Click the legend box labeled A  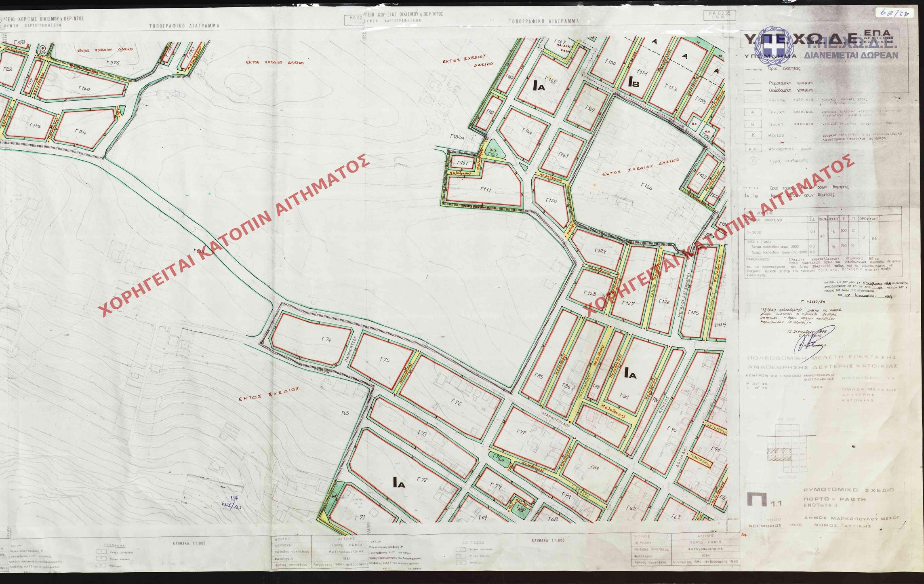point(752,112)
